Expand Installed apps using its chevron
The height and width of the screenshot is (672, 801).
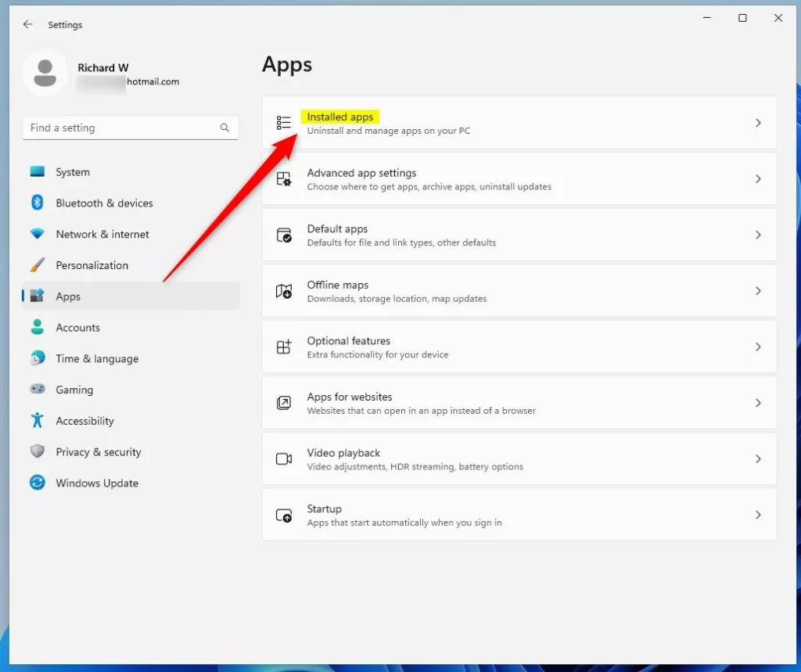[757, 123]
